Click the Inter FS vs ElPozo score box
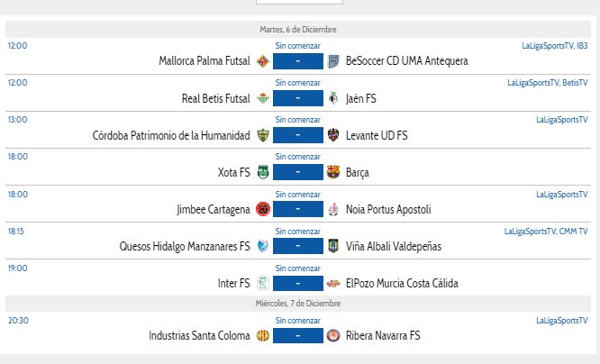This screenshot has width=600, height=364. (x=298, y=283)
